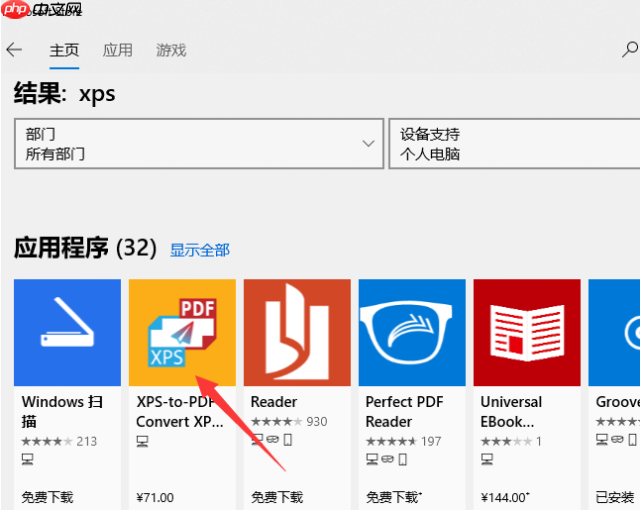This screenshot has height=511, width=640.
Task: Switch to the 主页 tab
Action: pyautogui.click(x=64, y=51)
